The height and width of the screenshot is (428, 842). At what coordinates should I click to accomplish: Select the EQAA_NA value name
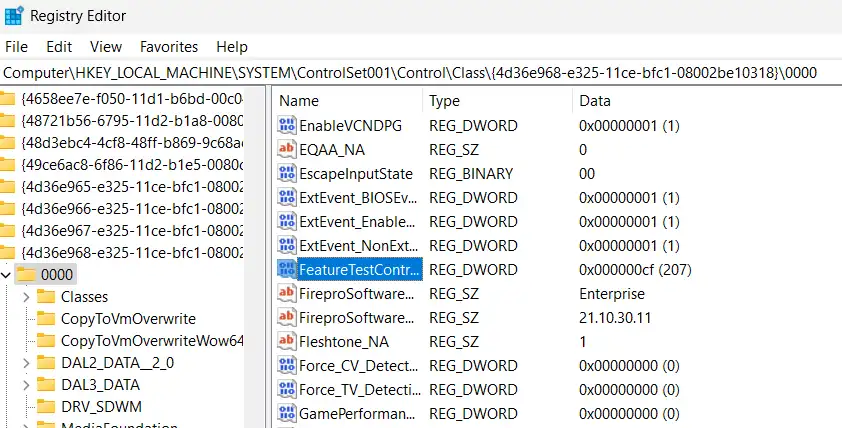(332, 150)
